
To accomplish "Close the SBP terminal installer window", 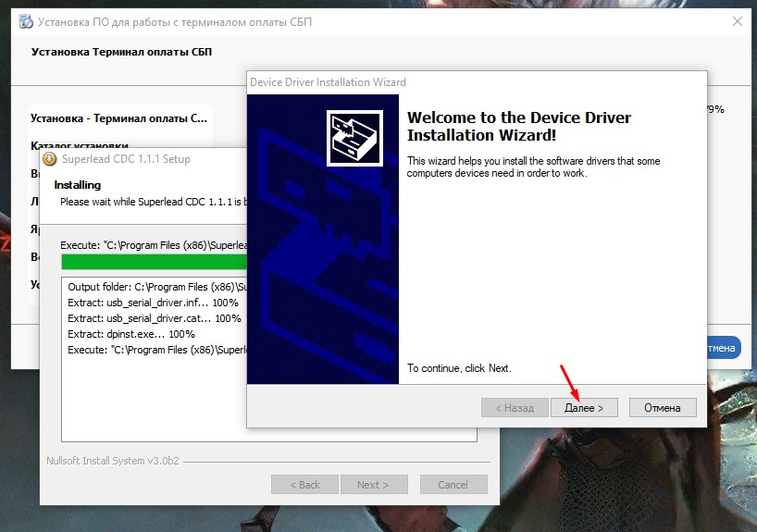I will click(x=736, y=20).
